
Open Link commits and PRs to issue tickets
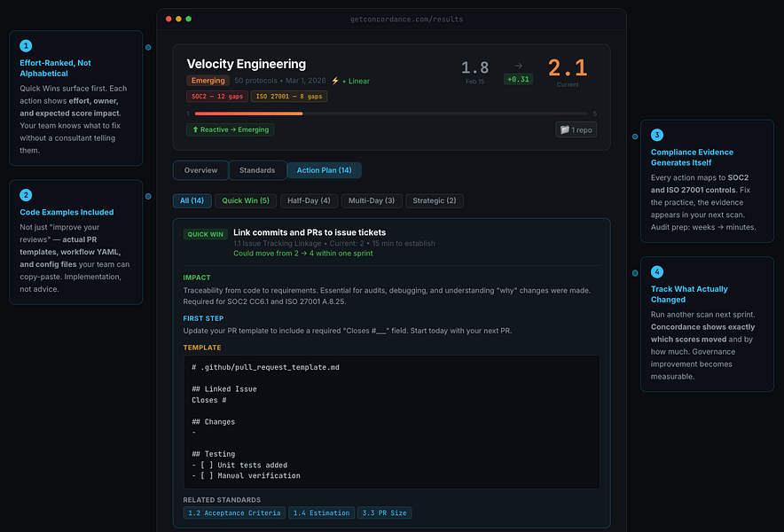pyautogui.click(x=310, y=232)
